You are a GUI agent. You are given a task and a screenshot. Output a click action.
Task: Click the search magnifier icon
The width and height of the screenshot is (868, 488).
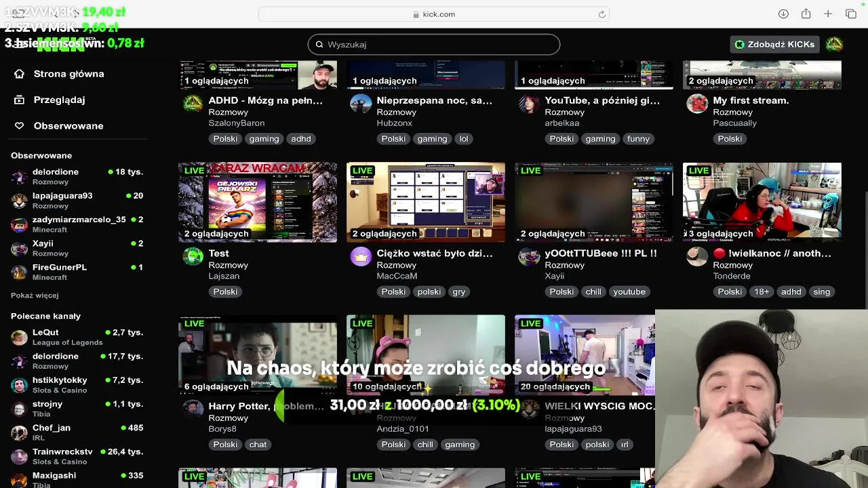tap(319, 45)
